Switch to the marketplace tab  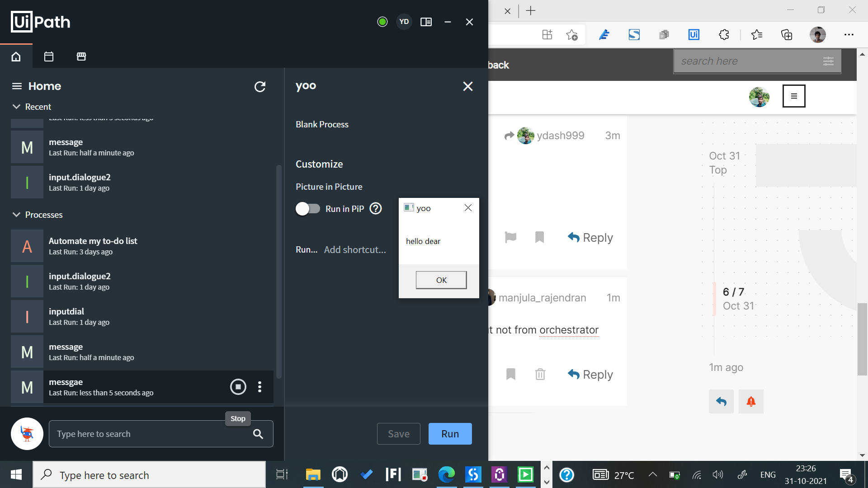click(81, 56)
